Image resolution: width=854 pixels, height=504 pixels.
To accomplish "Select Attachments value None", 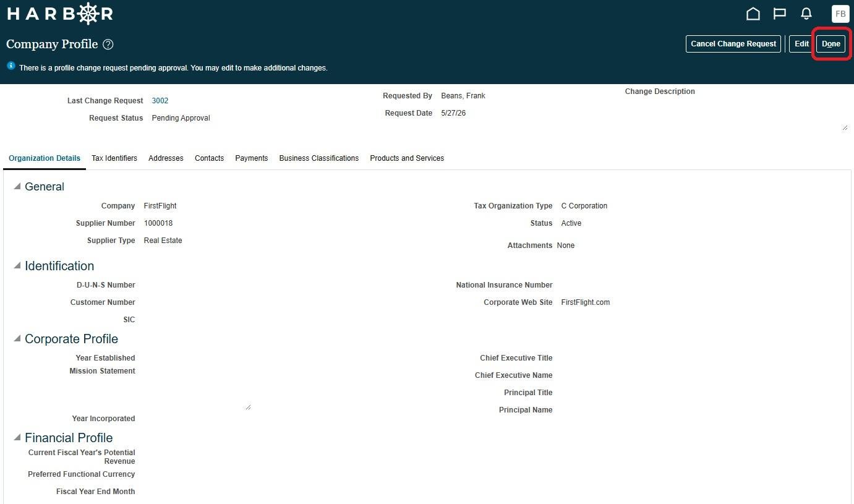I will pyautogui.click(x=566, y=246).
